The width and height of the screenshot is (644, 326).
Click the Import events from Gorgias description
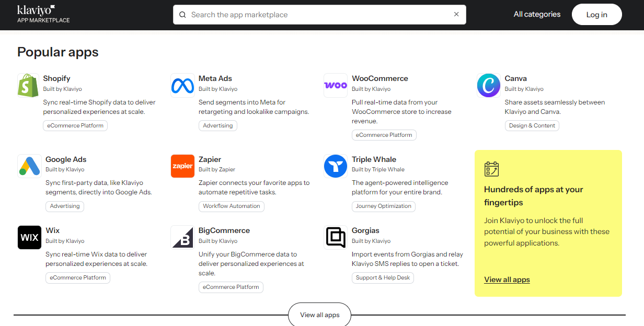pos(407,259)
